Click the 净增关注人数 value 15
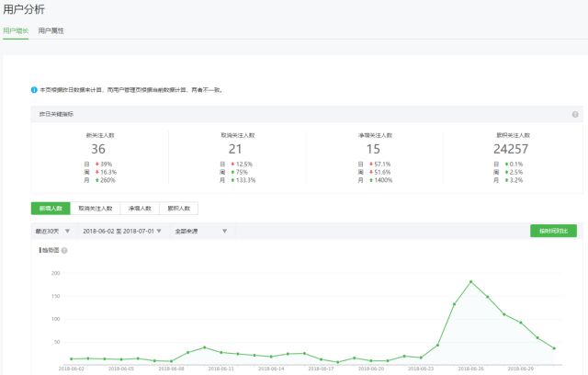The image size is (588, 375). click(373, 149)
